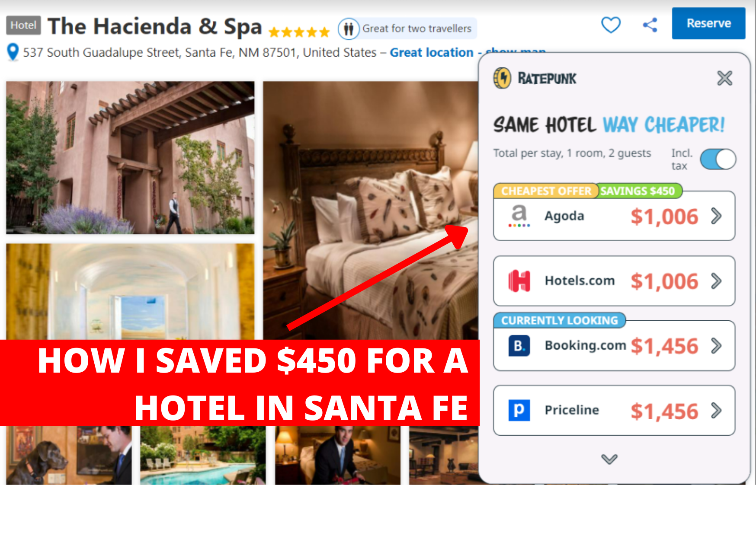Close the RatePunk panel
The image size is (756, 536).
[x=724, y=78]
